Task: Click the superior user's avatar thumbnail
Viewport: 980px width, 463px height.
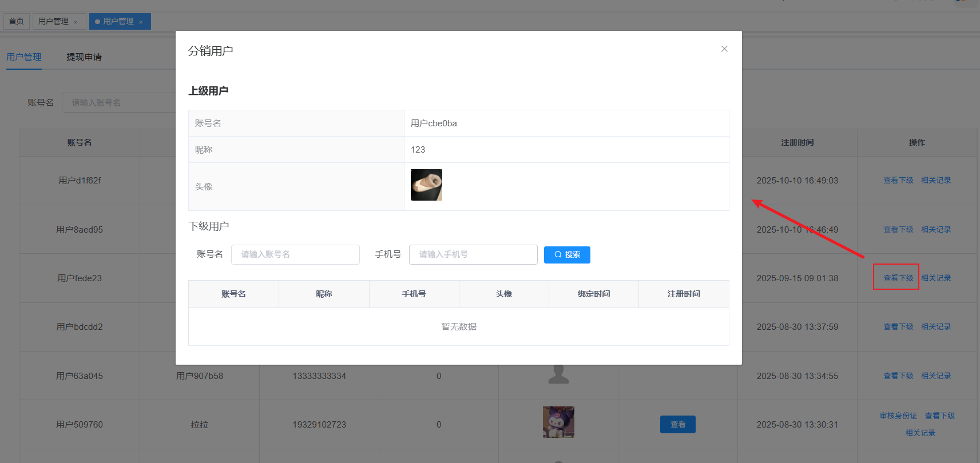Action: [x=426, y=185]
